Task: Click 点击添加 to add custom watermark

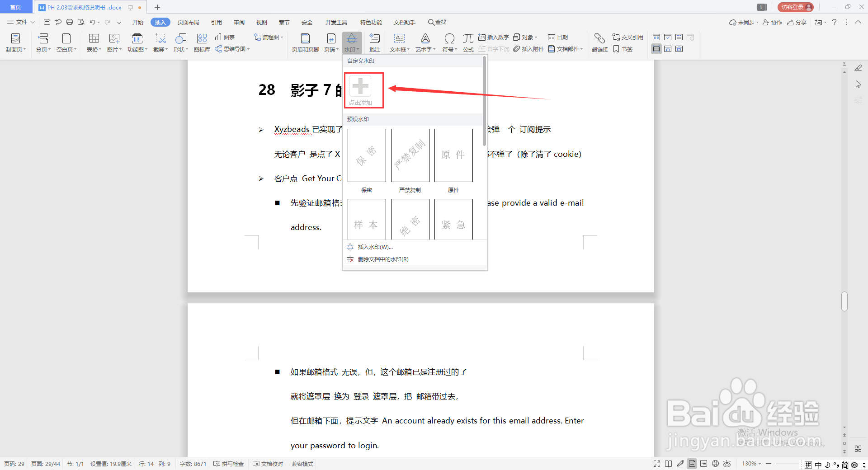Action: click(363, 90)
